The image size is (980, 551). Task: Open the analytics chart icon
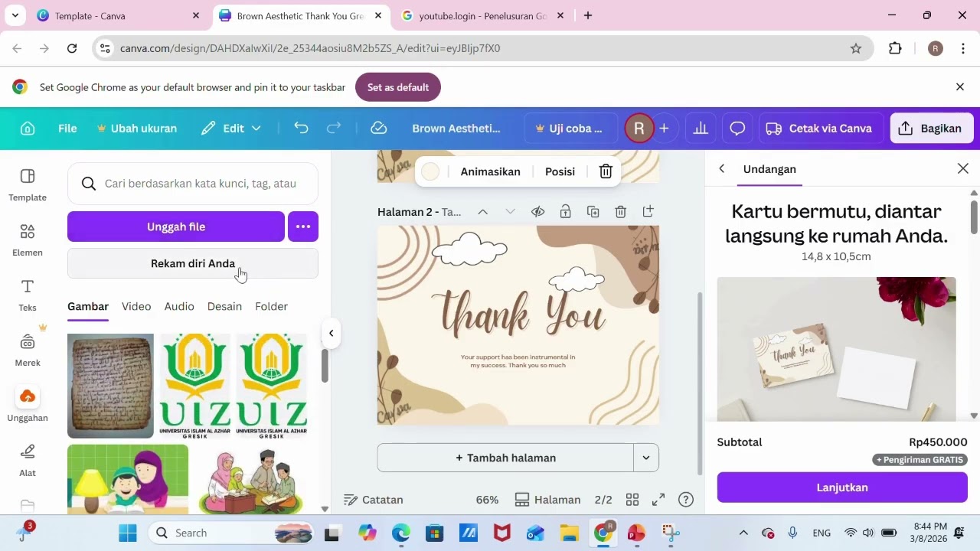pyautogui.click(x=701, y=129)
